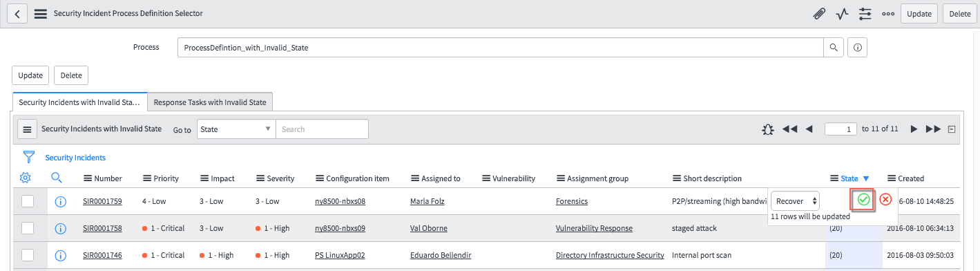Open Severity column menu
This screenshot has width=980, height=271.
[x=260, y=178]
